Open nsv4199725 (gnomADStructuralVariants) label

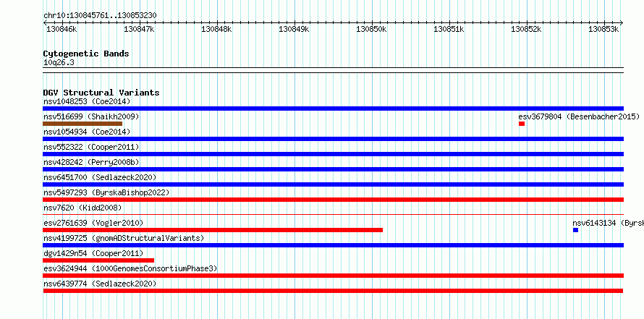[x=124, y=238]
